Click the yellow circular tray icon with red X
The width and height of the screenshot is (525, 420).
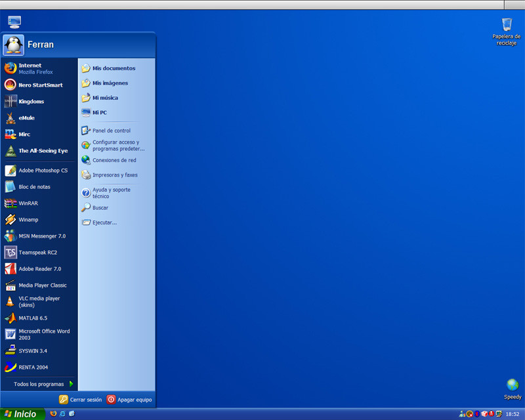tap(470, 414)
